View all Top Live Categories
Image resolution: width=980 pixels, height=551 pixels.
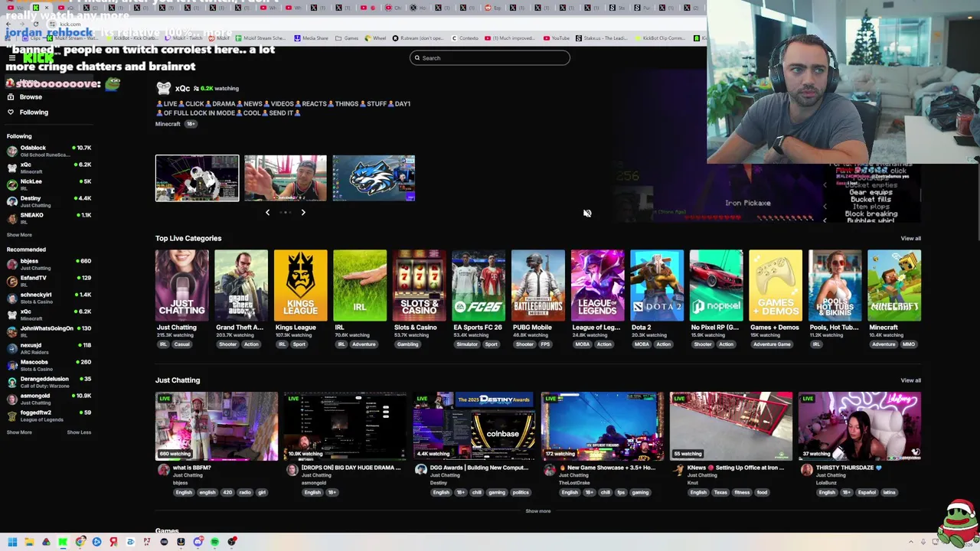[x=910, y=239]
